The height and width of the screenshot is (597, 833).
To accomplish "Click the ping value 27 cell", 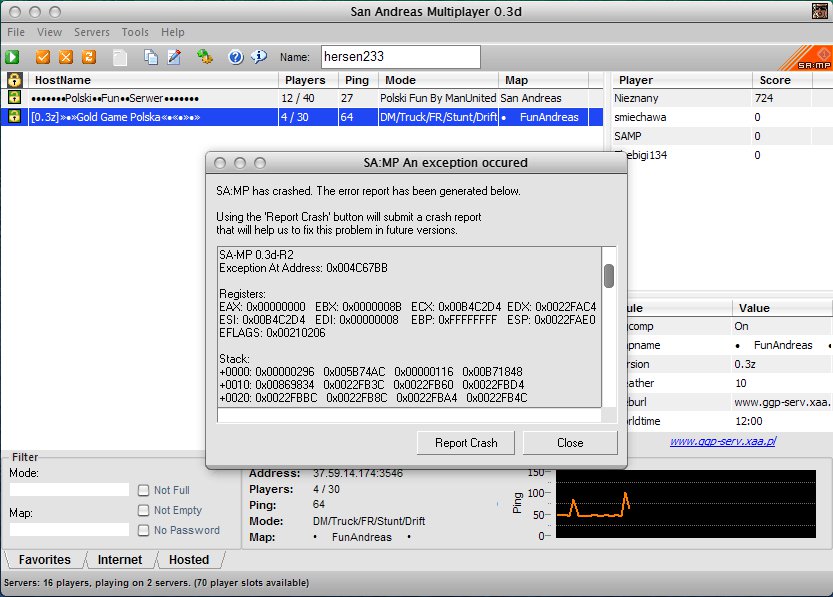I will coord(347,98).
